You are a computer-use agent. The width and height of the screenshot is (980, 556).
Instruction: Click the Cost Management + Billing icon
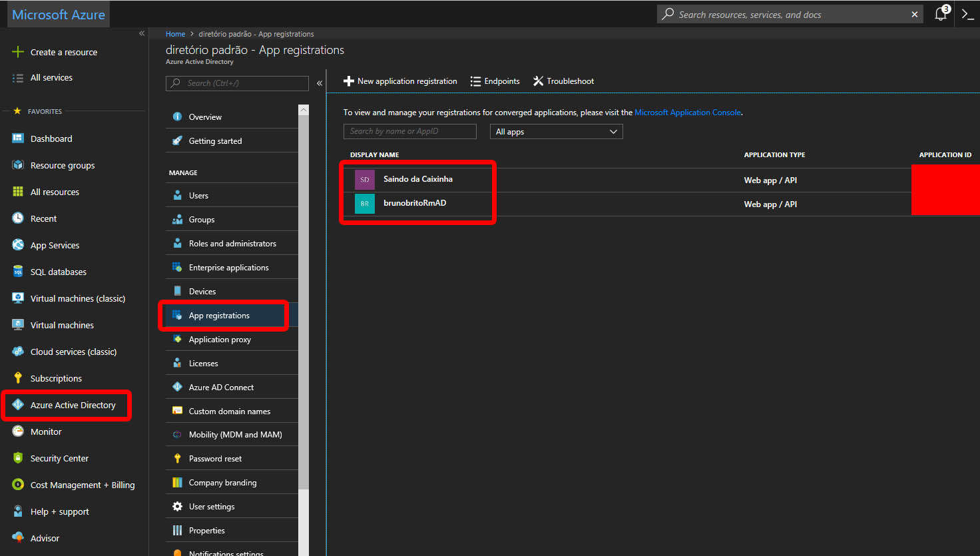(x=18, y=485)
